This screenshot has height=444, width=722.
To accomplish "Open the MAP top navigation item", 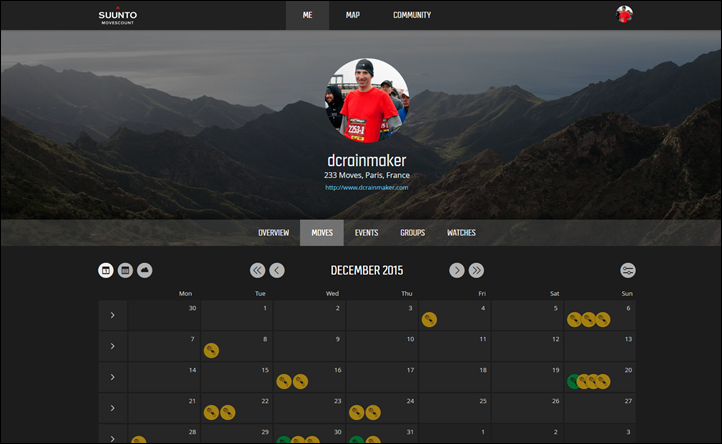I will point(353,15).
